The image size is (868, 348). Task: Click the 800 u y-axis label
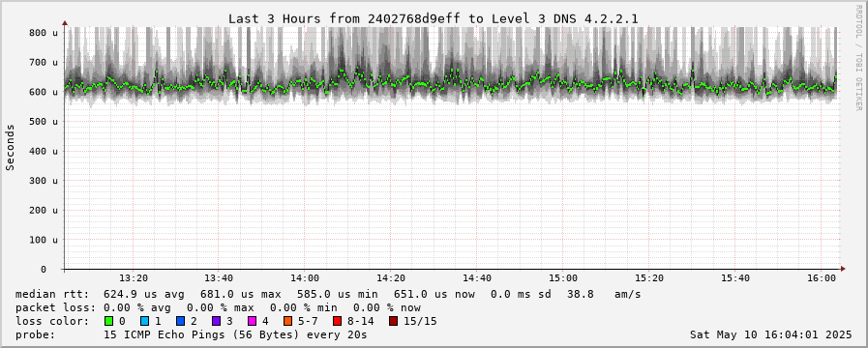click(x=44, y=33)
